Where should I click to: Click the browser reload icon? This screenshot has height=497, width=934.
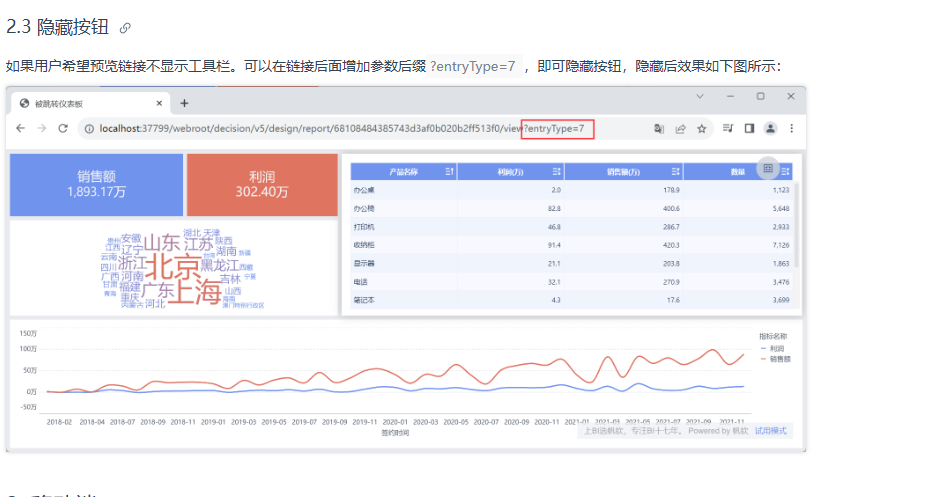[x=63, y=129]
